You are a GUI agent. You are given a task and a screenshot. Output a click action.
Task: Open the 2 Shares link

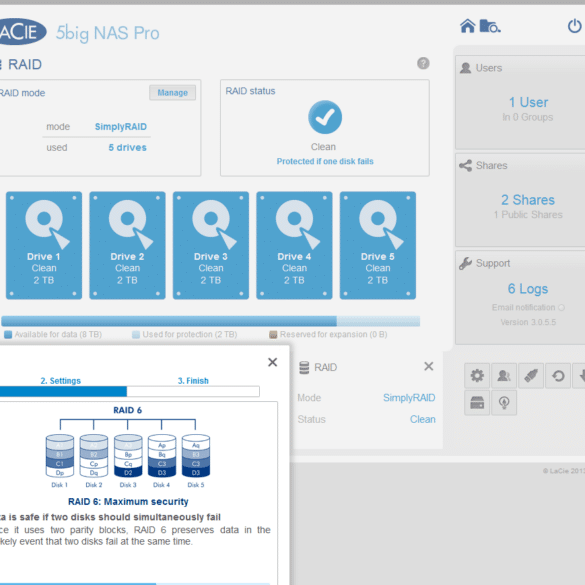528,200
